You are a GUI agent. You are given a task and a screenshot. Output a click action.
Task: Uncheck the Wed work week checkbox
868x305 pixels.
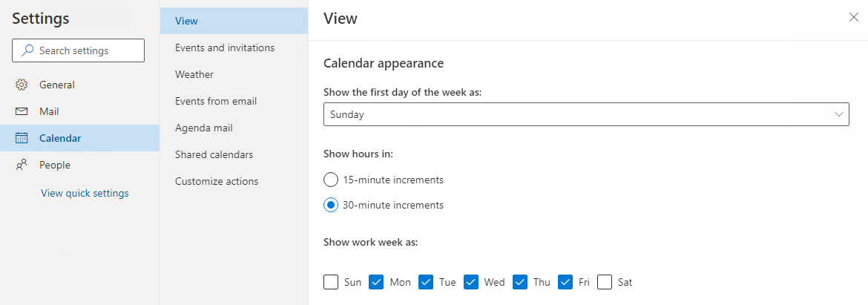(471, 282)
